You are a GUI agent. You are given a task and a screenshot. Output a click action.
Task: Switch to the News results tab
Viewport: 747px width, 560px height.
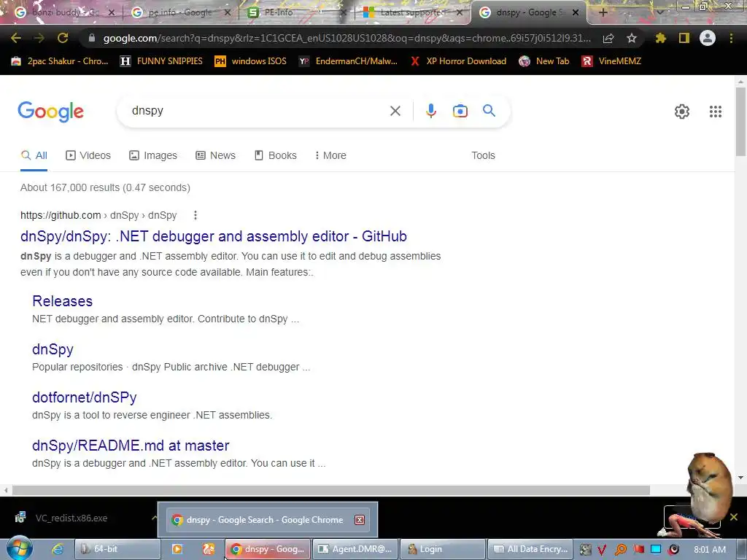click(215, 155)
